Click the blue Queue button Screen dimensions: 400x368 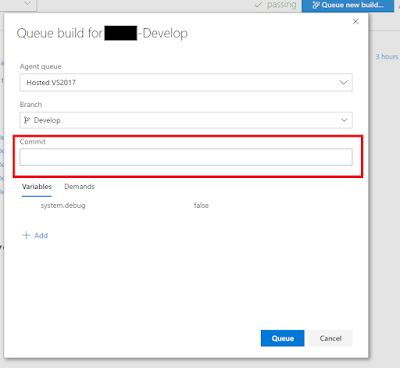tap(282, 338)
